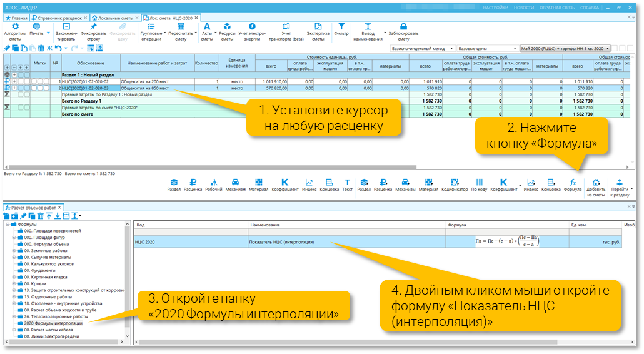Open Базисно-индексный метод dropdown
The image size is (644, 354).
(x=422, y=48)
